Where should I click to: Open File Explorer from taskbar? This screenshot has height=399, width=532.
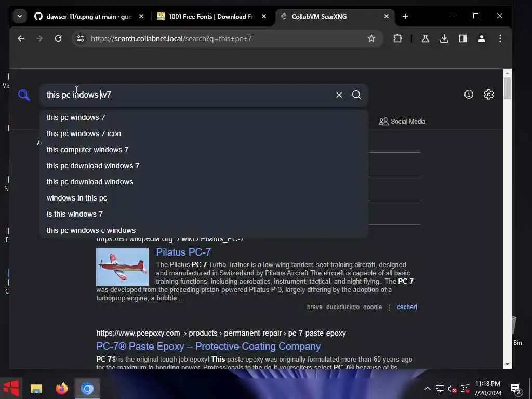[x=36, y=388]
